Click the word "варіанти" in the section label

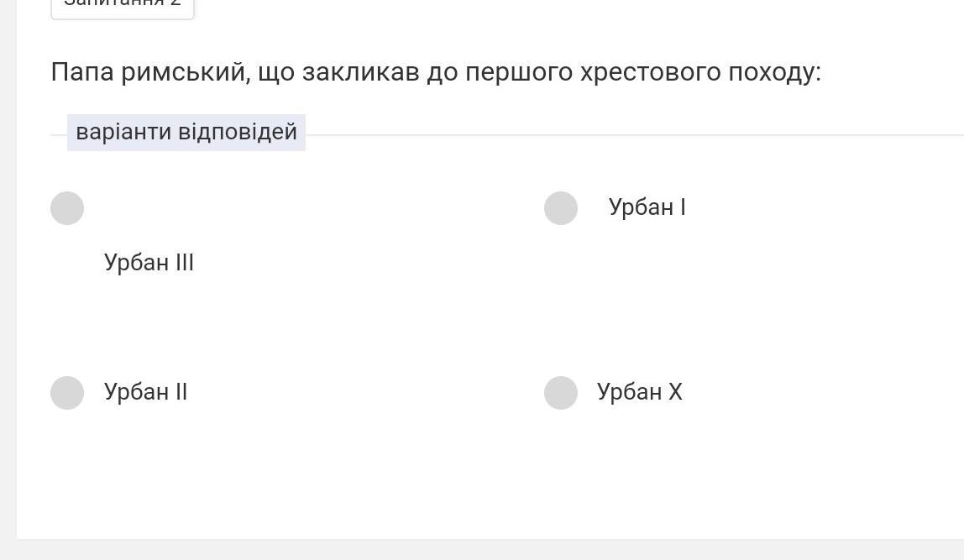point(123,133)
